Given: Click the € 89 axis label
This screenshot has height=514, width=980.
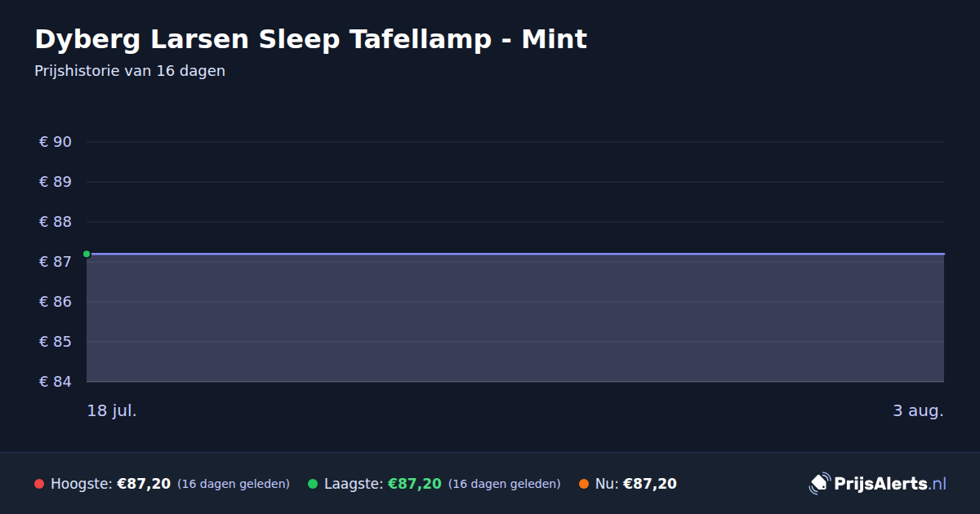Looking at the screenshot, I should (56, 182).
